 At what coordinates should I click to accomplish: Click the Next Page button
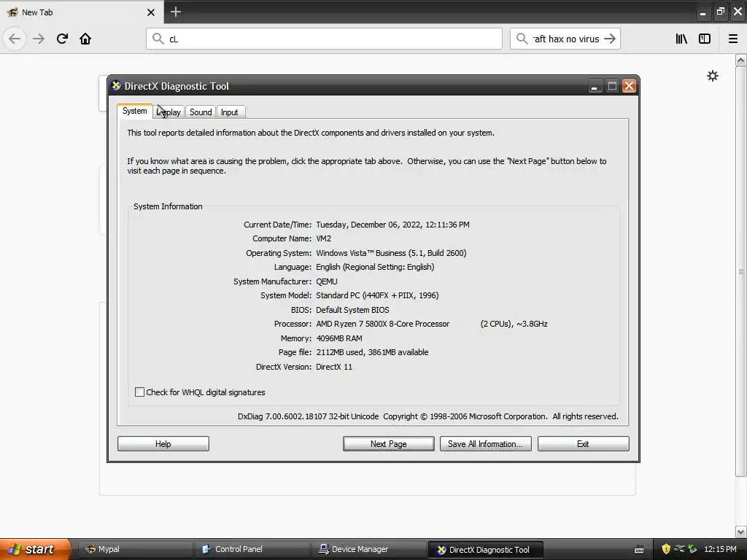(x=388, y=444)
